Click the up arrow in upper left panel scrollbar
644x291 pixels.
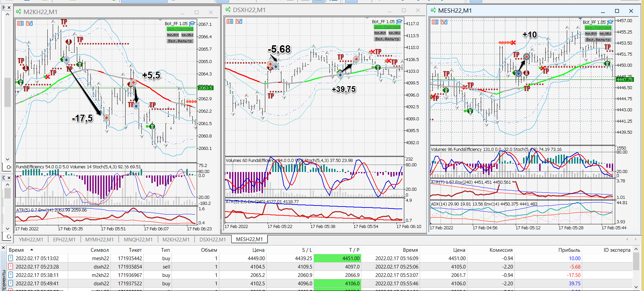7,14
